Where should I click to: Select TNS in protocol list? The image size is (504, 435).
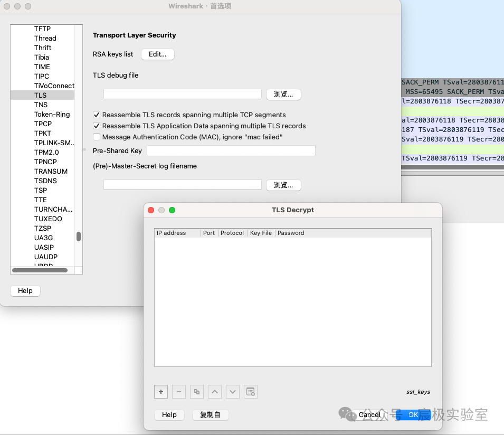click(x=42, y=105)
